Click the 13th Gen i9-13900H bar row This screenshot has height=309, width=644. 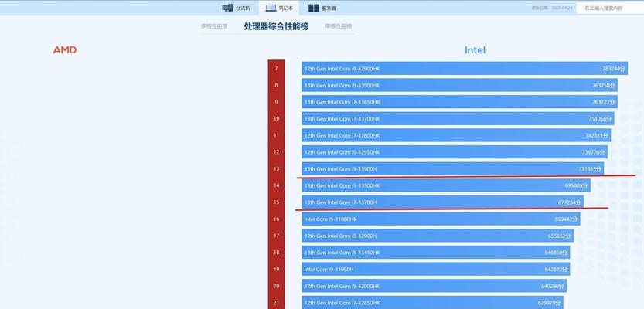[452, 168]
